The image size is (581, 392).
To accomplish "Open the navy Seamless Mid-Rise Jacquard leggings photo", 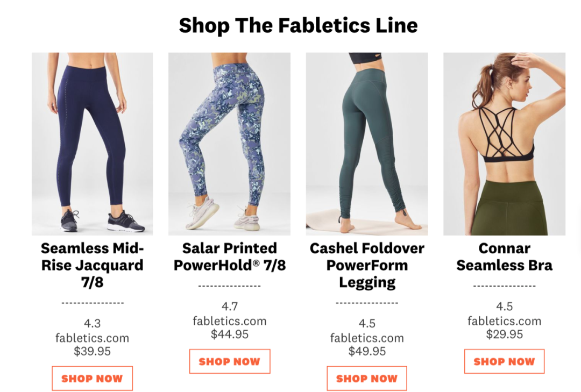I will [x=92, y=144].
